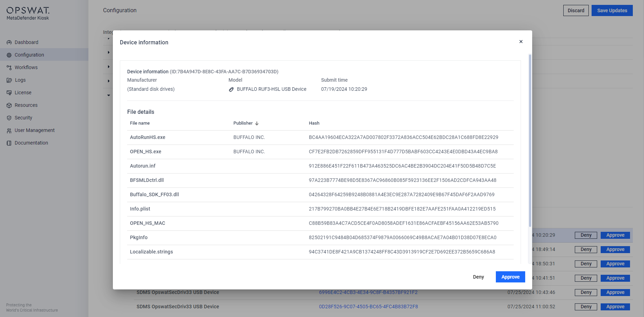
Task: Click the Configuration gear icon in sidebar
Action: tap(9, 55)
